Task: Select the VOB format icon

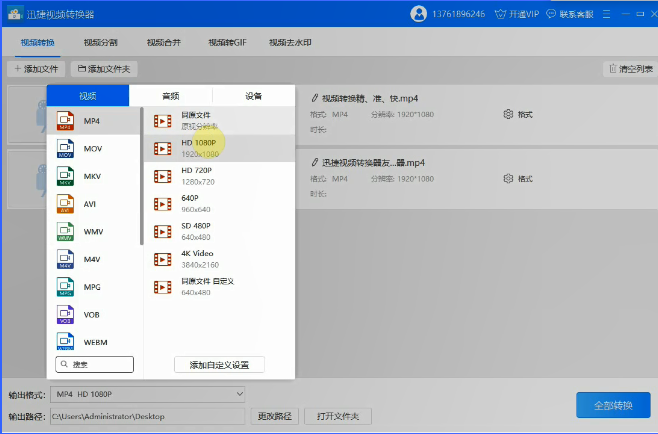Action: [x=65, y=315]
